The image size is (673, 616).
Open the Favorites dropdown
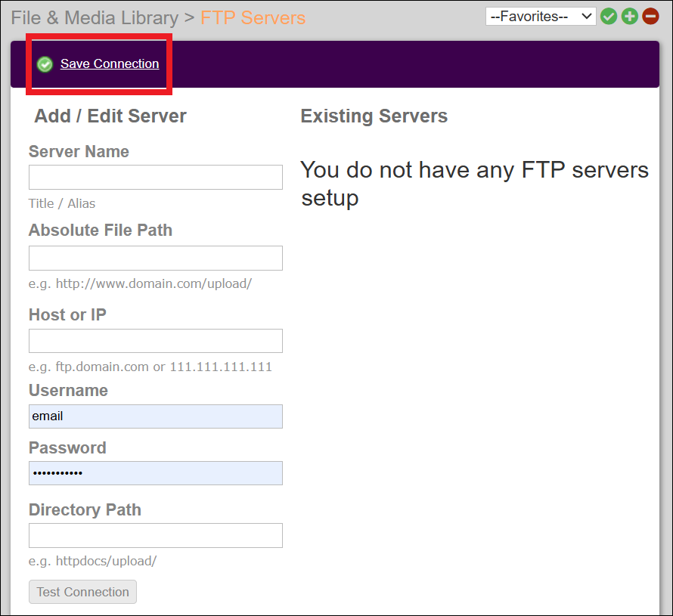point(541,17)
